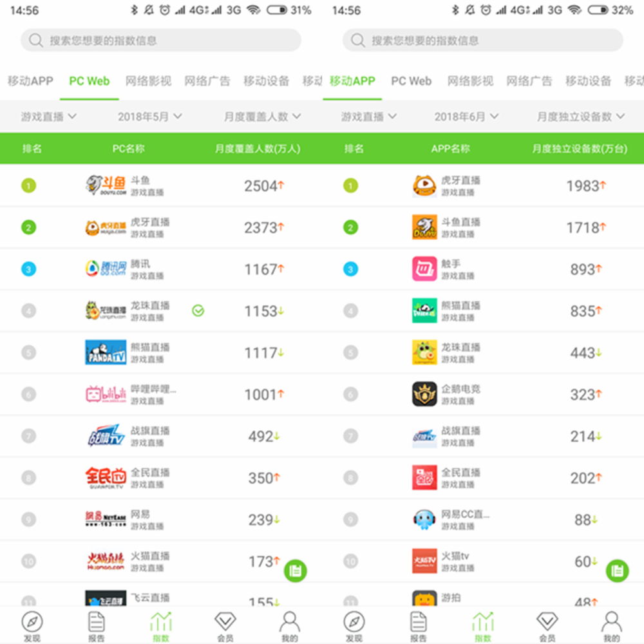Tap 报告 document in right bottom navigation

[x=419, y=627]
